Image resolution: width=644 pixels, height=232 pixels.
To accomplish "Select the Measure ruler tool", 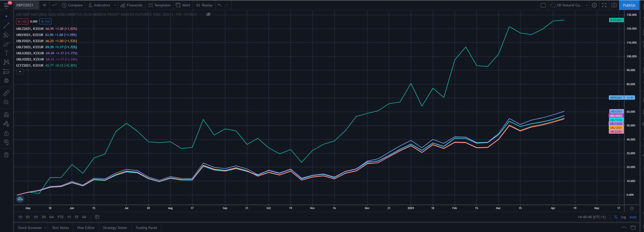I will coord(6,93).
